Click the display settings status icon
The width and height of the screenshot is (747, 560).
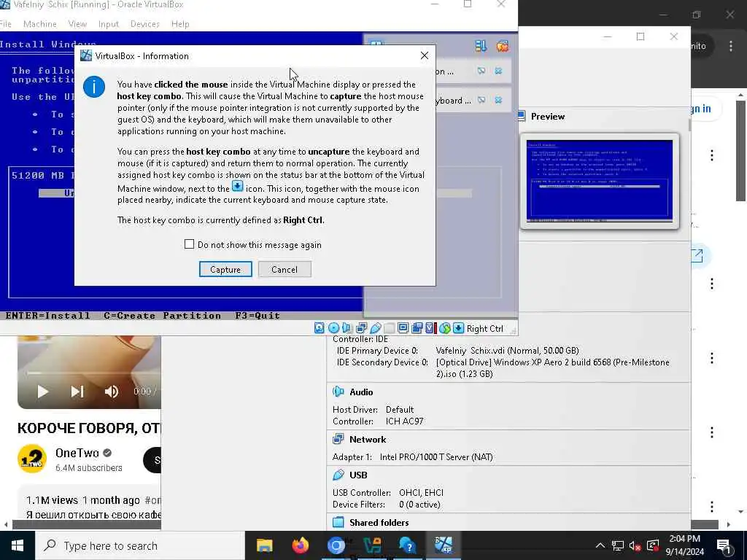point(403,328)
